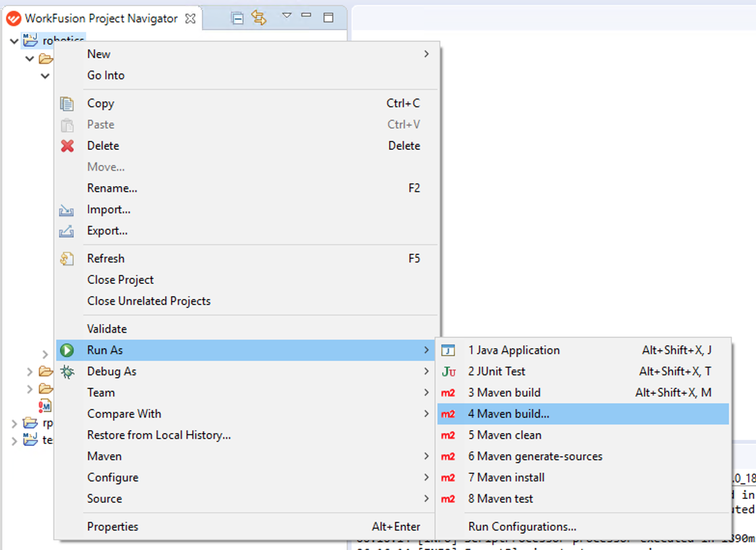Select 4 Maven build... entry

tap(583, 414)
